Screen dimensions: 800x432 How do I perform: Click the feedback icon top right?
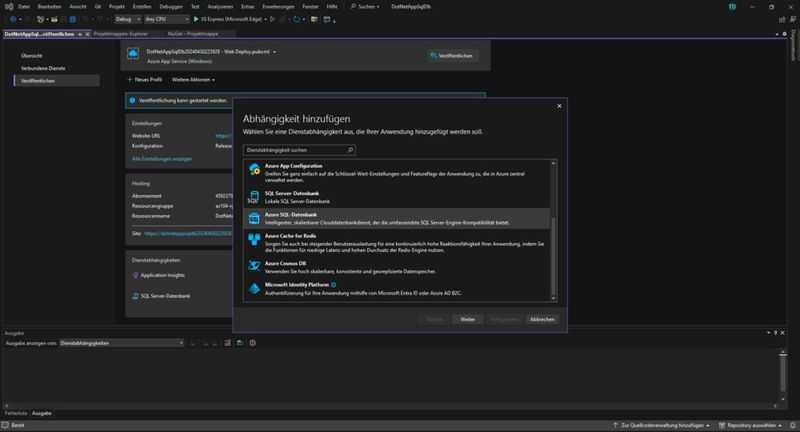tap(792, 19)
